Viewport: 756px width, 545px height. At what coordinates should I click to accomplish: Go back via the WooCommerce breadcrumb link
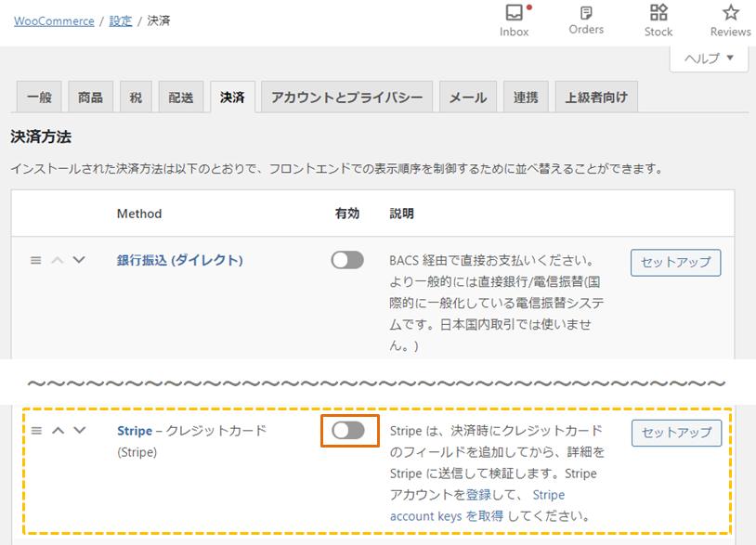tap(53, 21)
